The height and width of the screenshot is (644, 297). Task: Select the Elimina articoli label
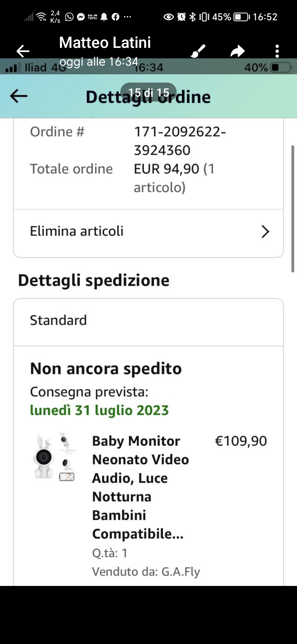pyautogui.click(x=77, y=231)
